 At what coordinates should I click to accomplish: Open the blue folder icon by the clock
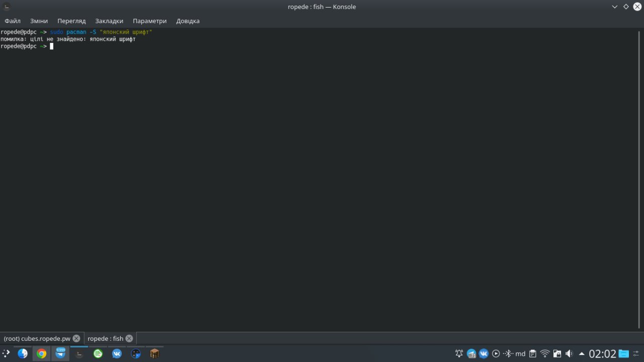point(624,353)
